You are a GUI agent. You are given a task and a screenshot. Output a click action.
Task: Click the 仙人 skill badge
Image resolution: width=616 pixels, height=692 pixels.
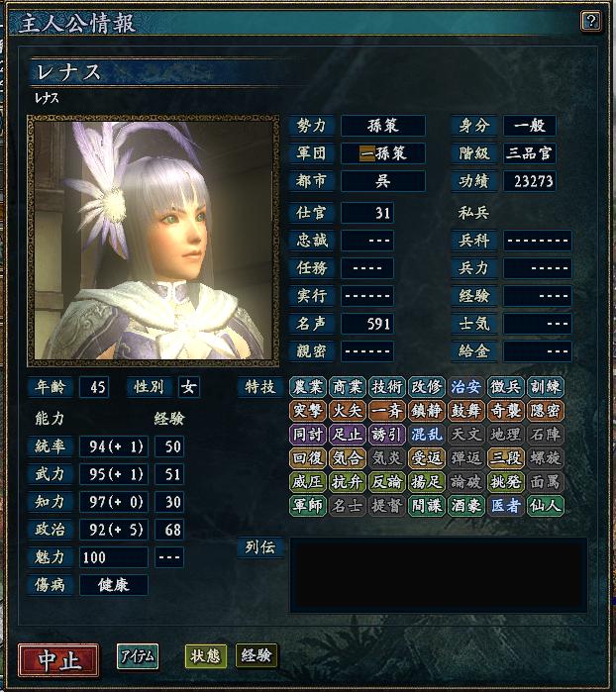coord(546,505)
